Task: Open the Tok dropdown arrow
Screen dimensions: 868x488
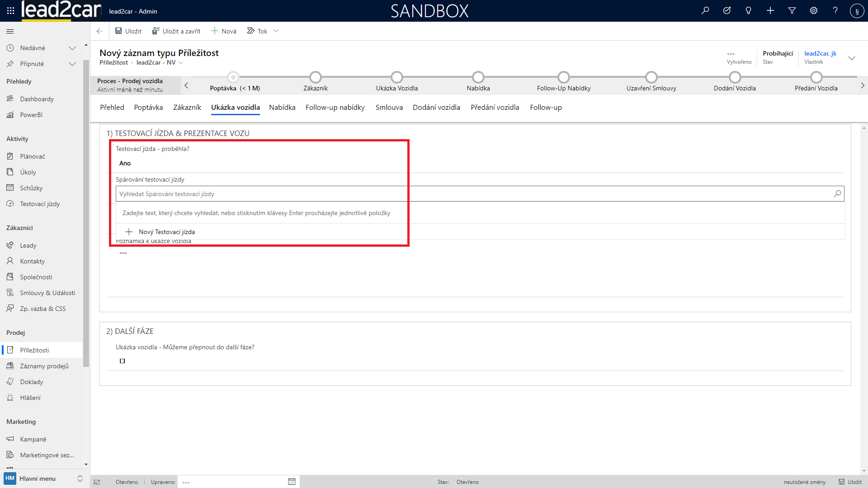Action: click(276, 31)
